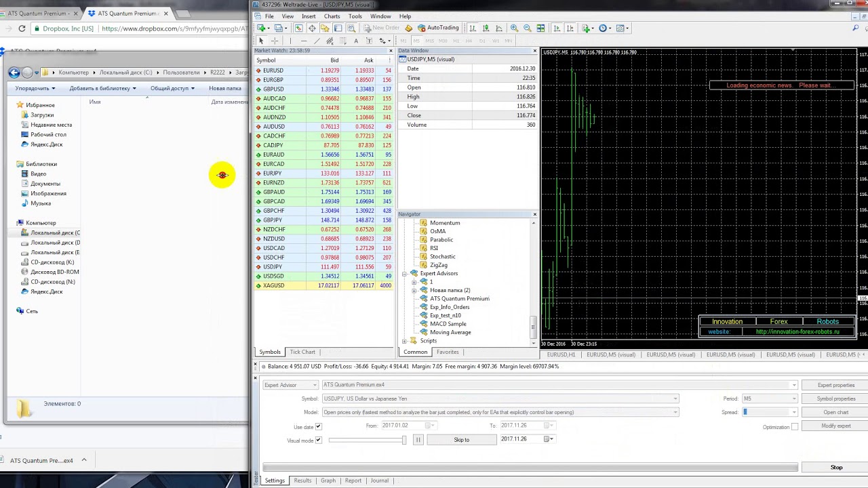Click the Symbol properties button
868x488 pixels.
coord(835,399)
